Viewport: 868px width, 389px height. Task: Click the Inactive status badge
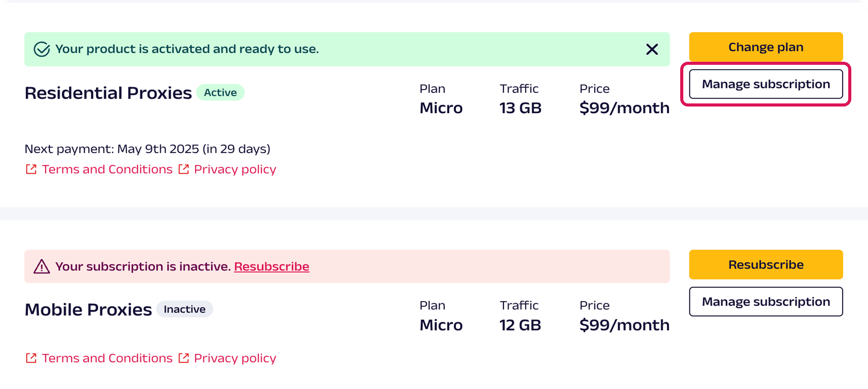(185, 309)
